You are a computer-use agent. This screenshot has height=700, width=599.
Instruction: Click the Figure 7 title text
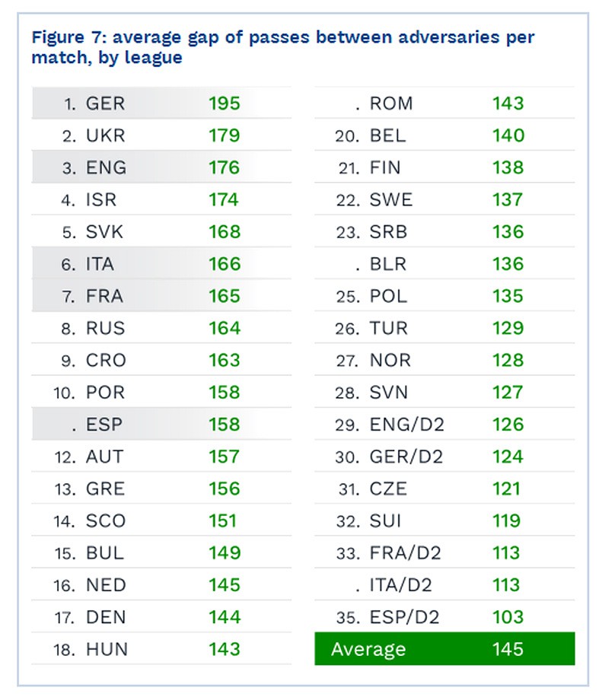pyautogui.click(x=282, y=47)
